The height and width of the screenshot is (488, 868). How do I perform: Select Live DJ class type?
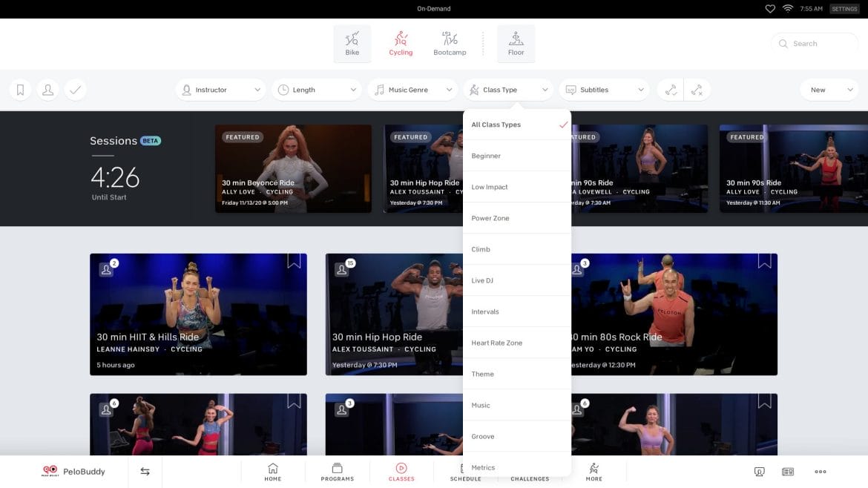517,280
